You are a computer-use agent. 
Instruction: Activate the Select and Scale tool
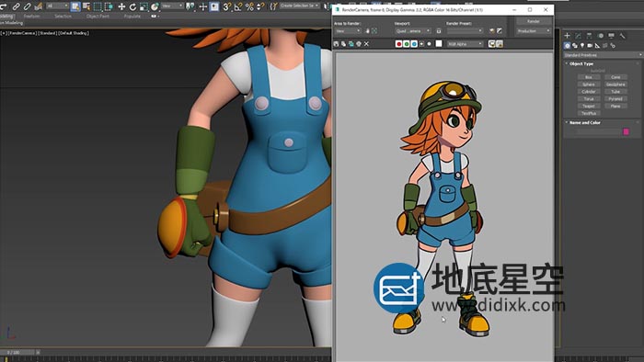(144, 6)
